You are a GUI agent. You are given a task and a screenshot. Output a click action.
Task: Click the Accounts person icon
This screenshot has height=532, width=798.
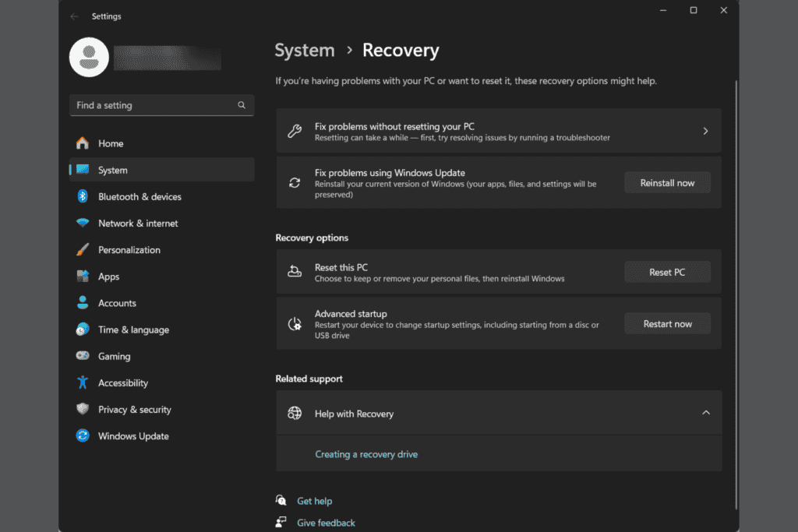click(x=83, y=303)
